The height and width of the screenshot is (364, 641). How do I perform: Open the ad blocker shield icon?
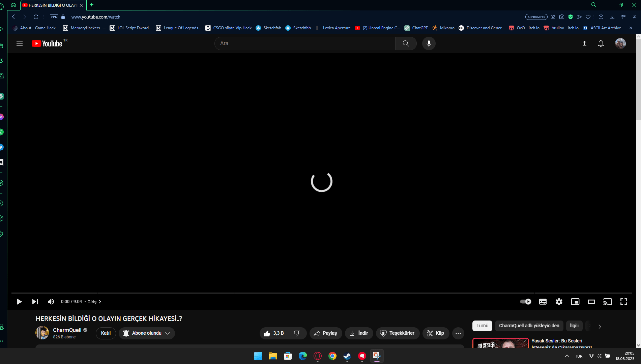pos(571,17)
